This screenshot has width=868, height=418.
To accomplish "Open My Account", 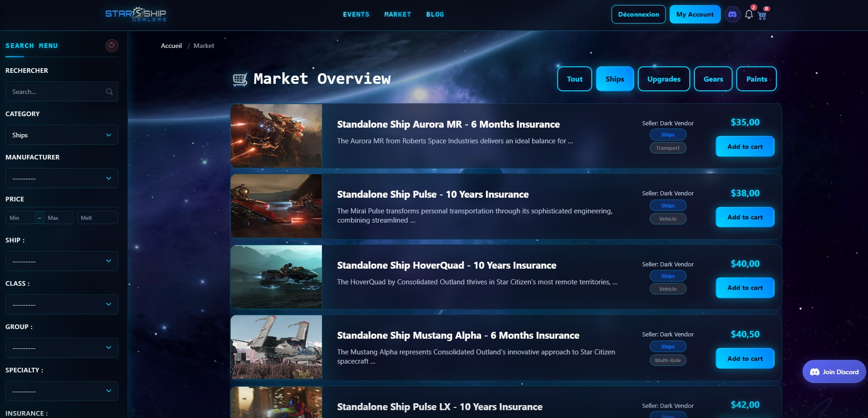I will (x=695, y=14).
